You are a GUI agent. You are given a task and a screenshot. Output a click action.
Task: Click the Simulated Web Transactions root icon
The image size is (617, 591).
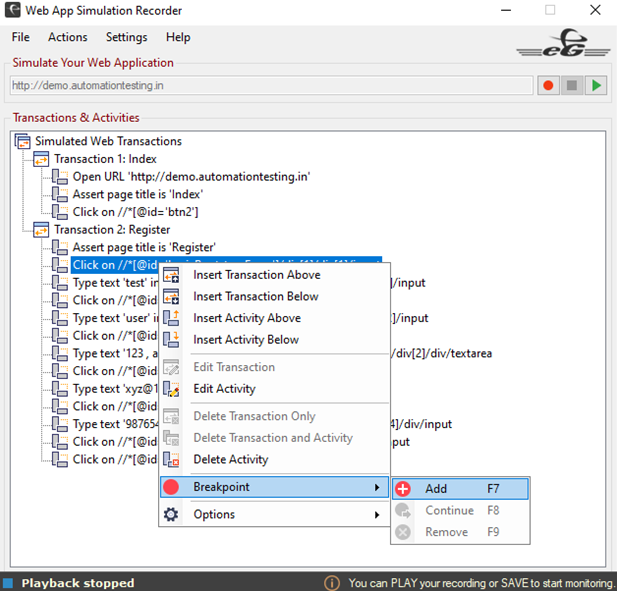tap(22, 141)
